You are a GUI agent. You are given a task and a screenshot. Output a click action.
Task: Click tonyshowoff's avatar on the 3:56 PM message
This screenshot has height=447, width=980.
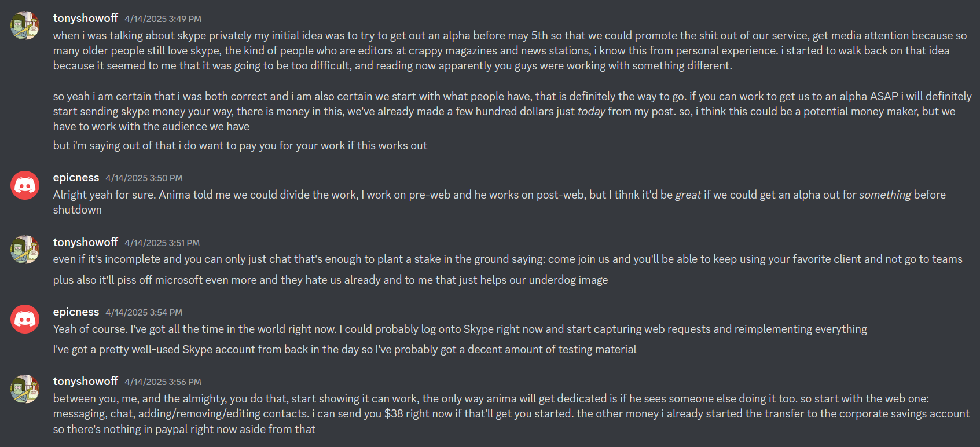click(x=25, y=389)
